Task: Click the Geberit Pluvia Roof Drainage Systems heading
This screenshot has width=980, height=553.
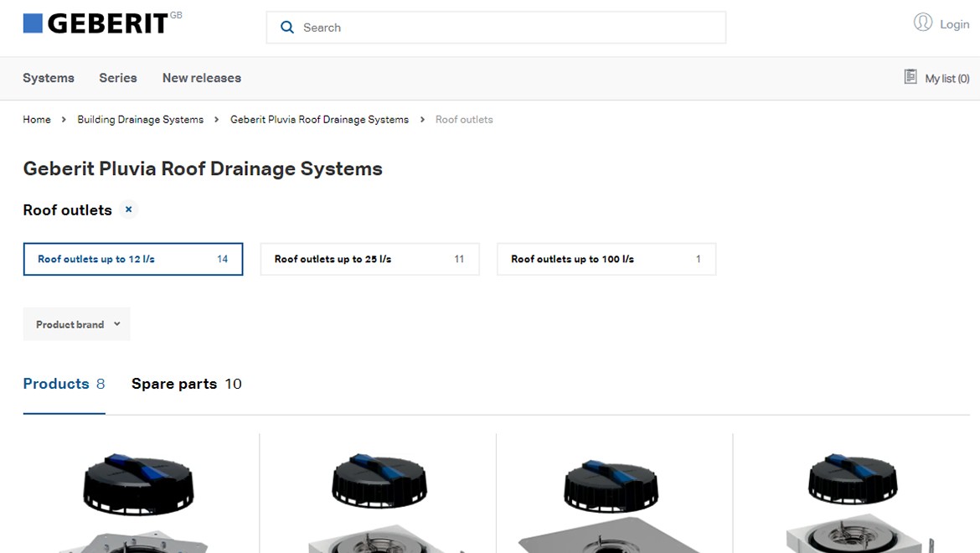Action: [203, 168]
